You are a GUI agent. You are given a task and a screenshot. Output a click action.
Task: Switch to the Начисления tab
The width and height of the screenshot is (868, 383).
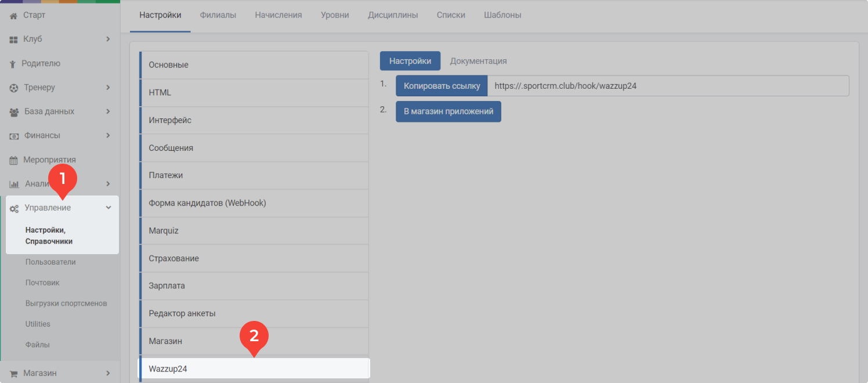click(279, 15)
